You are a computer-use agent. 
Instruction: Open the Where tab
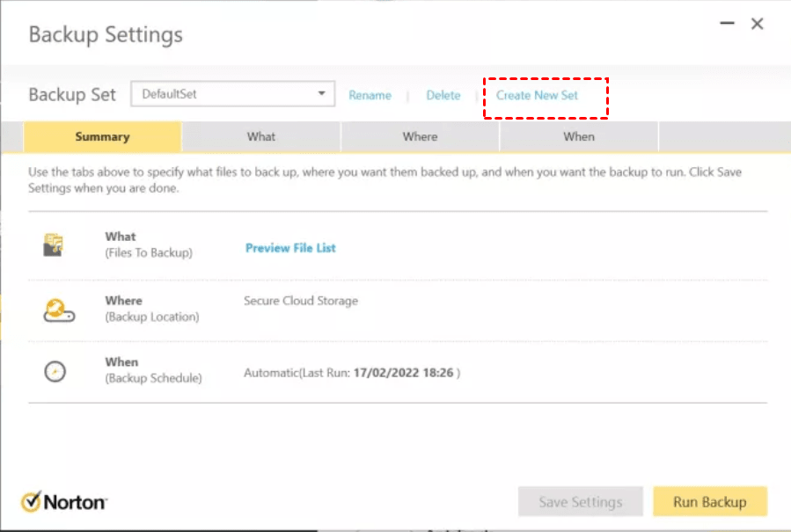point(420,136)
